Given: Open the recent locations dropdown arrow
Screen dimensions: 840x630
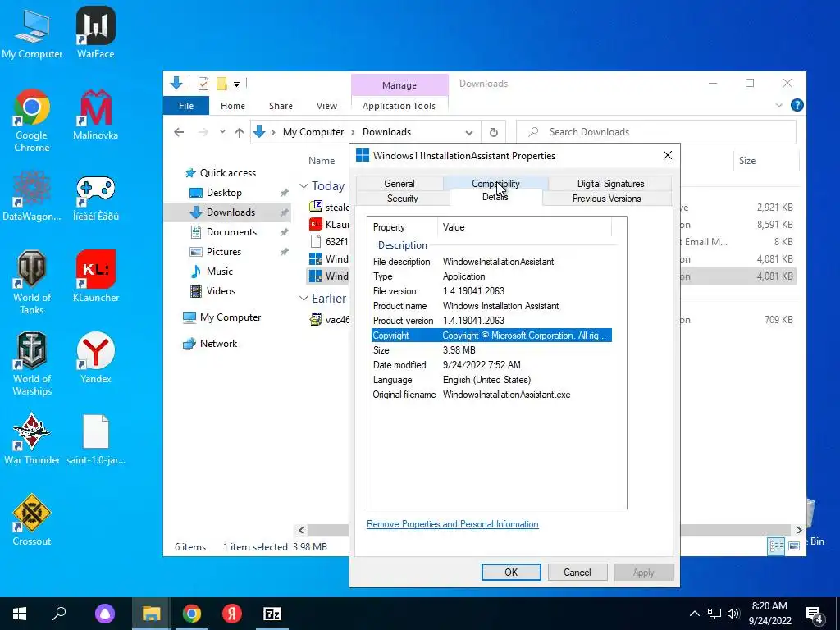Looking at the screenshot, I should pos(222,132).
